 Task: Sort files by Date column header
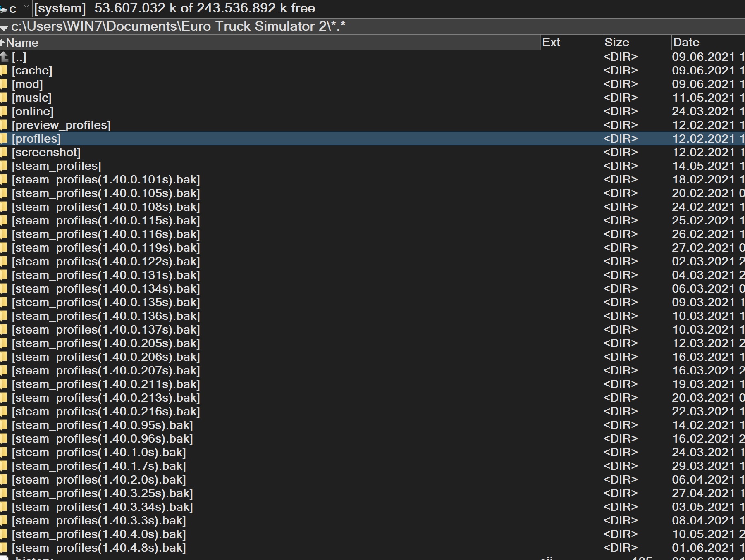coord(708,43)
